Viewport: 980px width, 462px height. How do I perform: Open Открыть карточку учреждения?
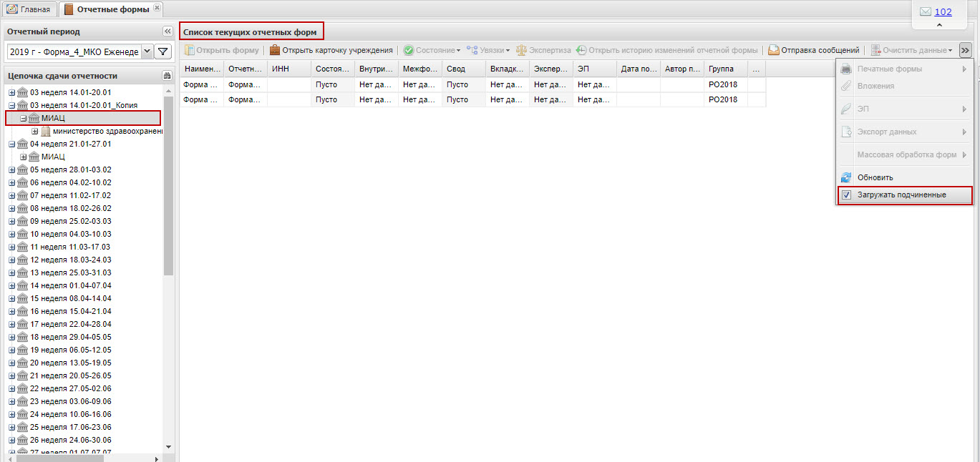click(x=331, y=50)
